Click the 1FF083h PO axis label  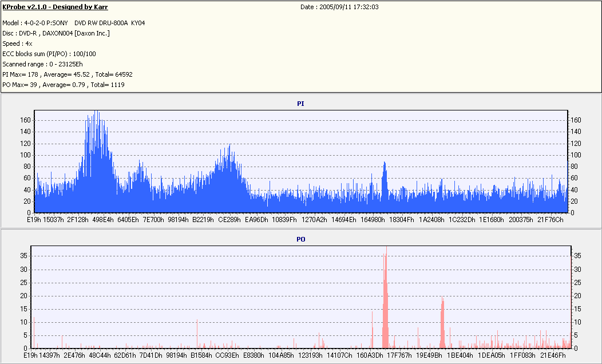coord(522,355)
